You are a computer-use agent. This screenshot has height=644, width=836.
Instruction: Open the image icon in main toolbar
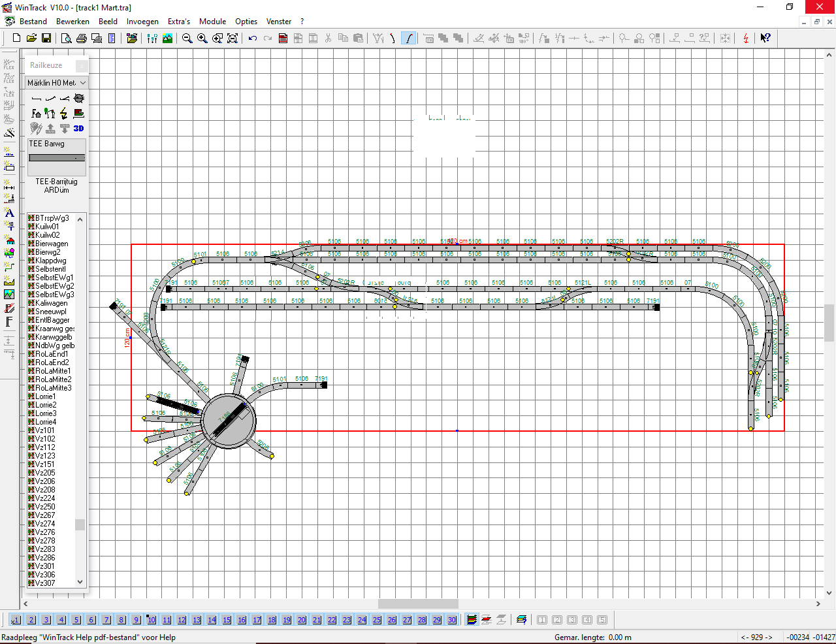click(168, 39)
